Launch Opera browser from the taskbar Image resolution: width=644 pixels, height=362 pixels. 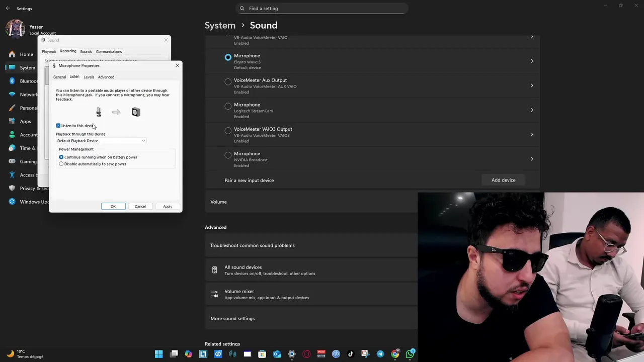click(306, 354)
